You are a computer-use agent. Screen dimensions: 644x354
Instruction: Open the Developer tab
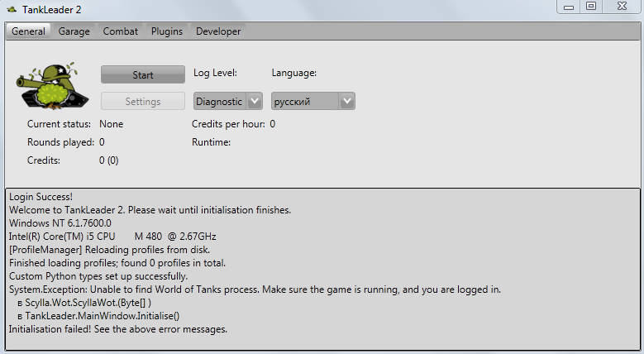pos(218,31)
